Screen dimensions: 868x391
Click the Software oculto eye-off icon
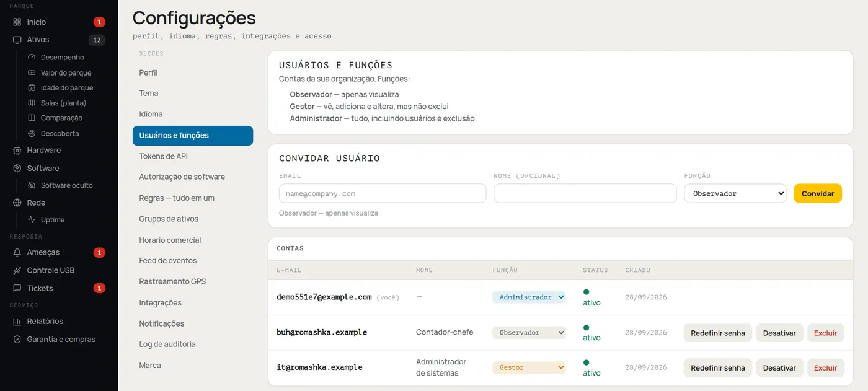click(32, 185)
